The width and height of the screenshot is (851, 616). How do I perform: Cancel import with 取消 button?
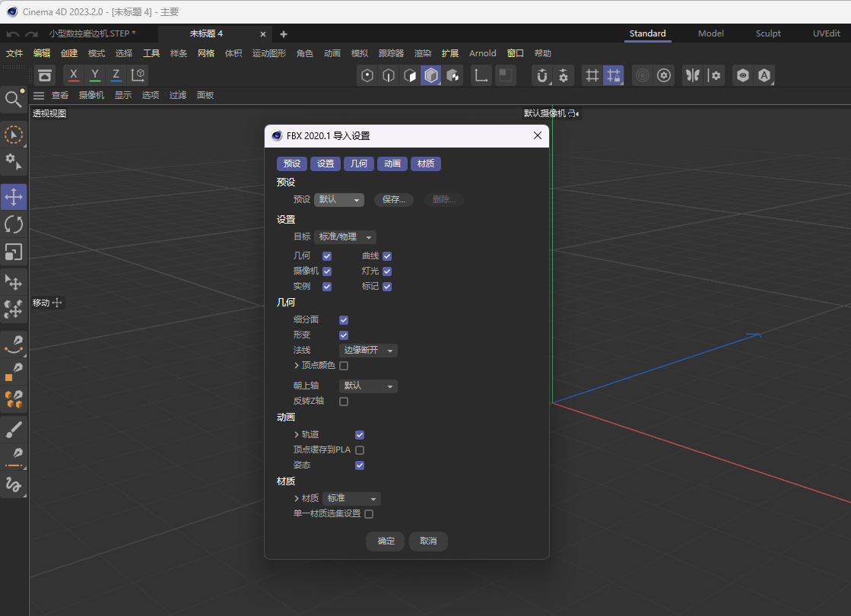point(428,541)
